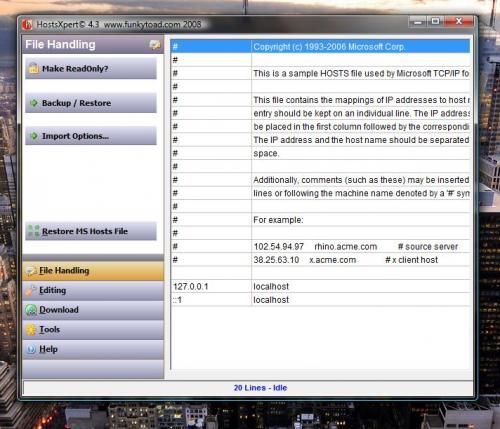The image size is (500, 429).
Task: Close the HostsXpert window
Action: 459,22
